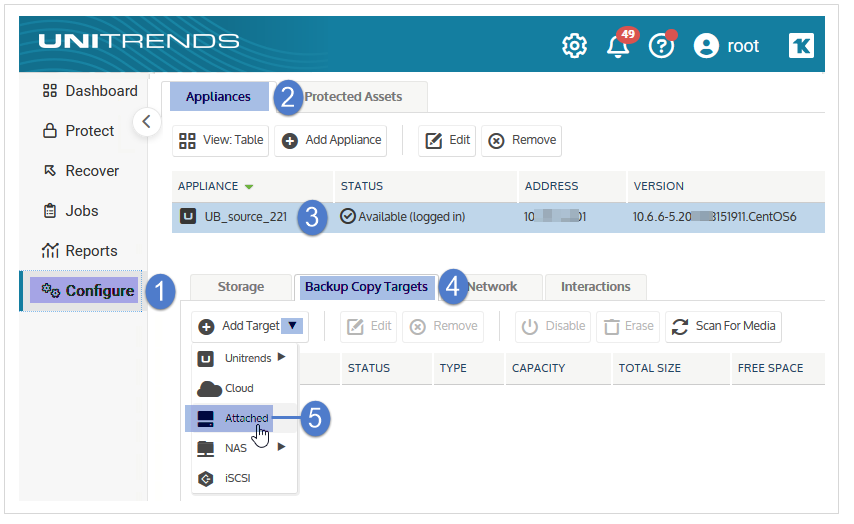Viewport: 854px width, 524px height.
Task: Click the FREE SPACE column header
Action: click(778, 368)
